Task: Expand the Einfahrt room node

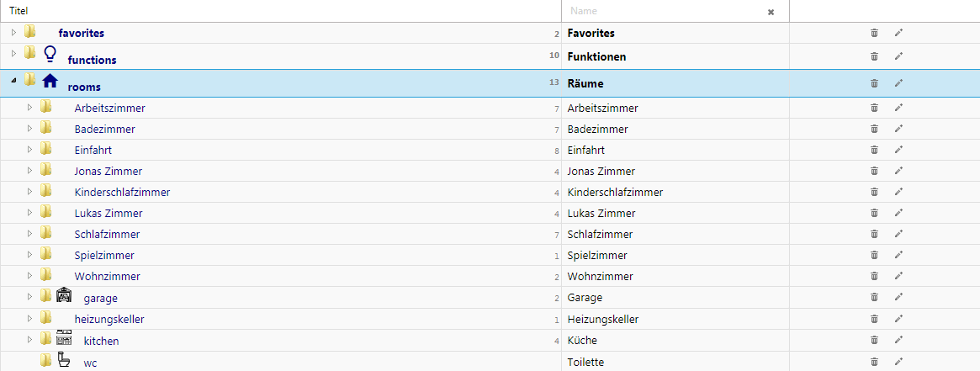Action: tap(29, 150)
